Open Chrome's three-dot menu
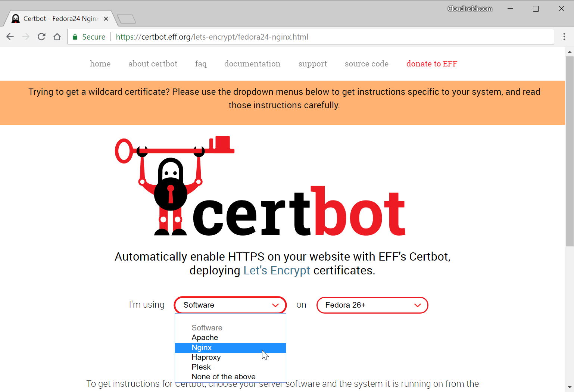This screenshot has width=574, height=392. 564,37
